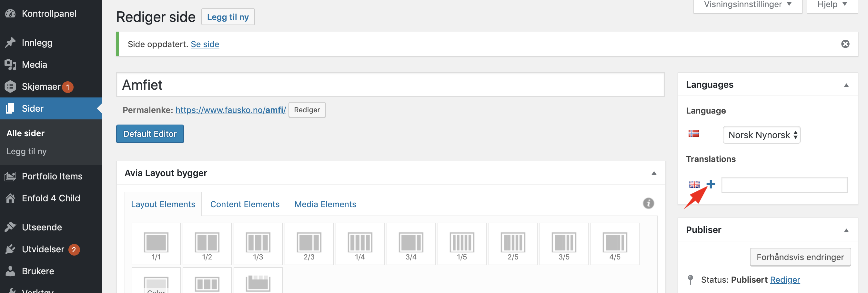Viewport: 868px width, 293px height.
Task: Collapse the Publiser panel
Action: 846,230
